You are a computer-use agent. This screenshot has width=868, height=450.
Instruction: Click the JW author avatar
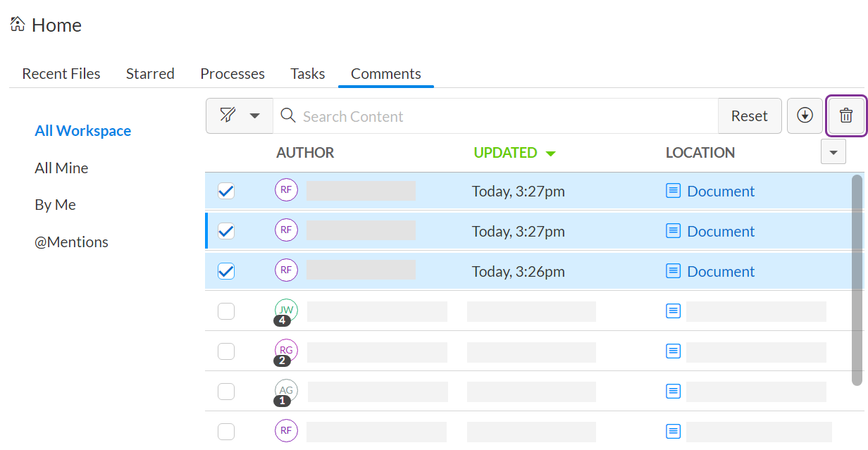(286, 311)
